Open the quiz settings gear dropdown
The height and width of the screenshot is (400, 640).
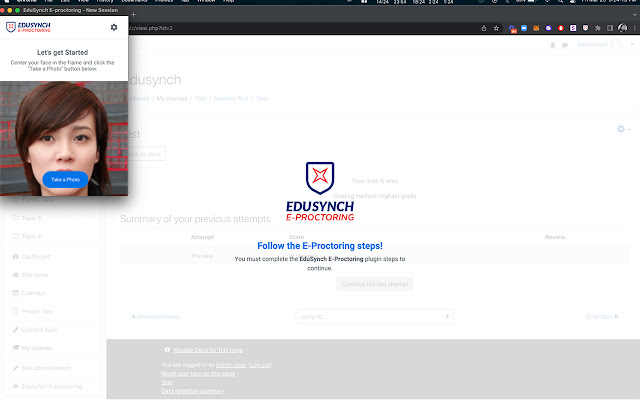point(624,129)
